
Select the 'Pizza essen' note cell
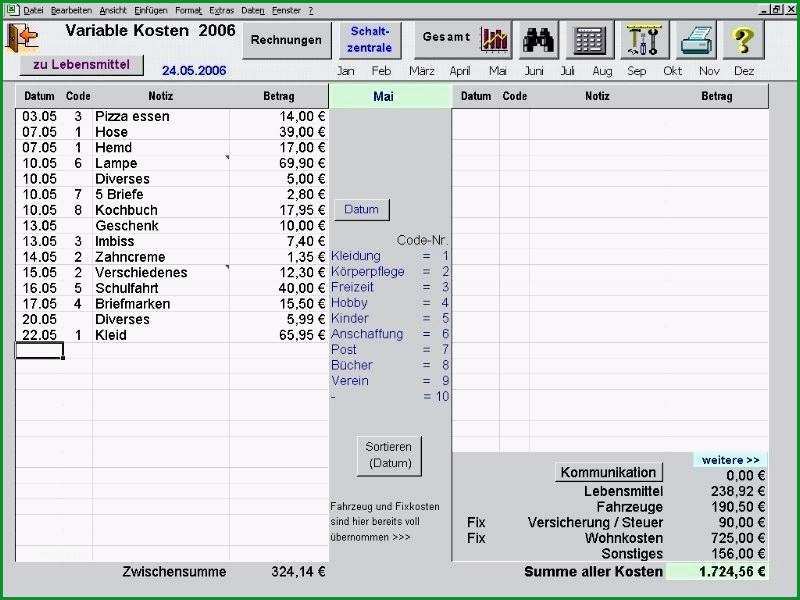(x=161, y=116)
